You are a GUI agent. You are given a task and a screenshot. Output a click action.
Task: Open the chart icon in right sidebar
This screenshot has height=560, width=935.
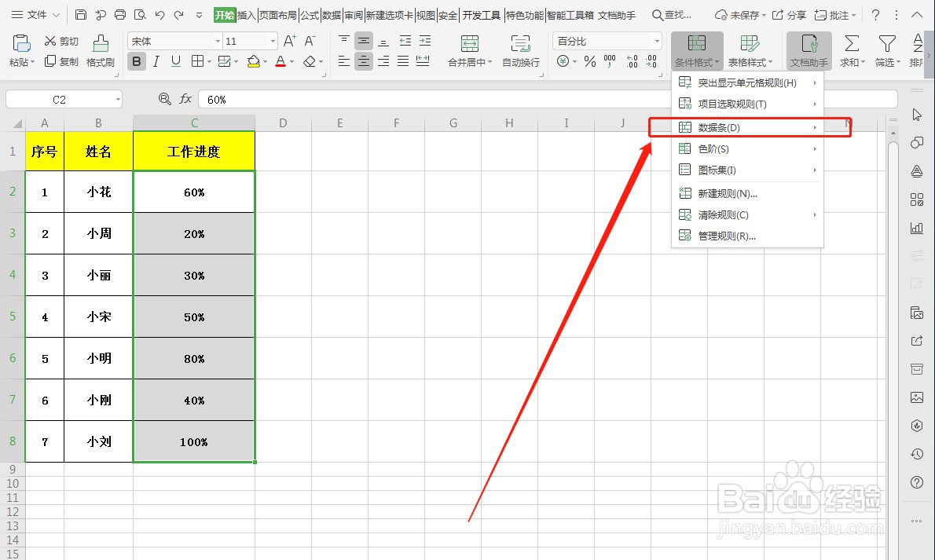[x=917, y=228]
